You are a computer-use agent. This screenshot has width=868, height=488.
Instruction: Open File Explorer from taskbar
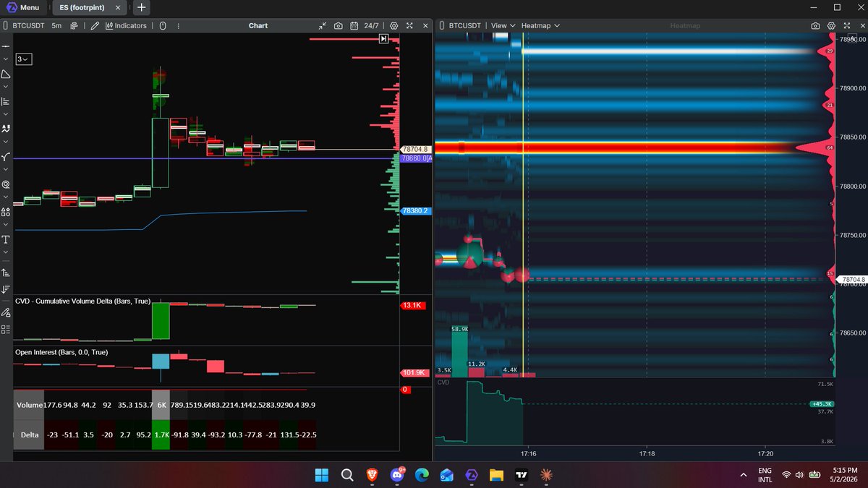[496, 475]
